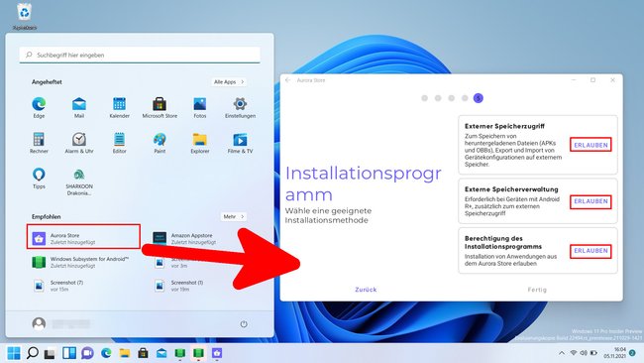Open the Tipps app

39,179
